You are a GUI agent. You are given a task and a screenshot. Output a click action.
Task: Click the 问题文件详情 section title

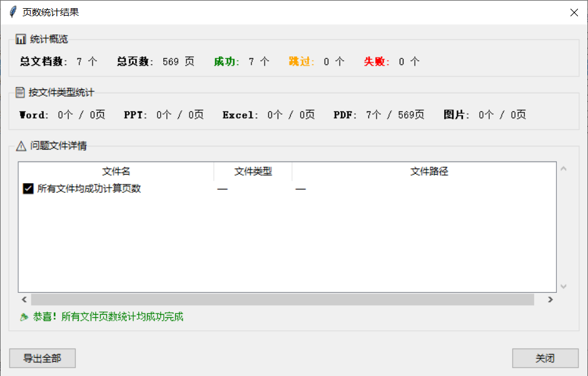point(59,145)
